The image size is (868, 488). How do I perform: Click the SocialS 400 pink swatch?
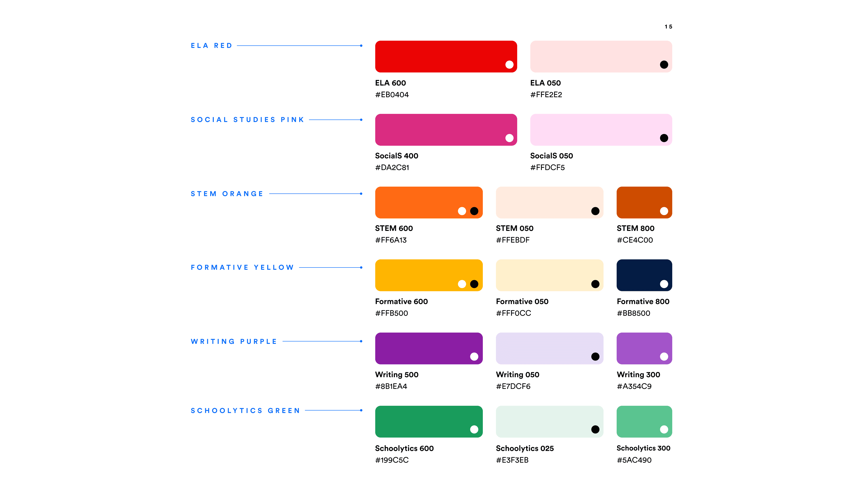click(x=446, y=130)
